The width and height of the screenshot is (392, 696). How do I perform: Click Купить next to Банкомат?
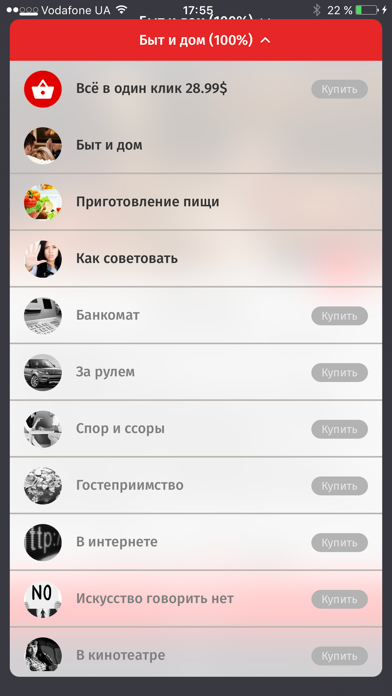coord(339,316)
